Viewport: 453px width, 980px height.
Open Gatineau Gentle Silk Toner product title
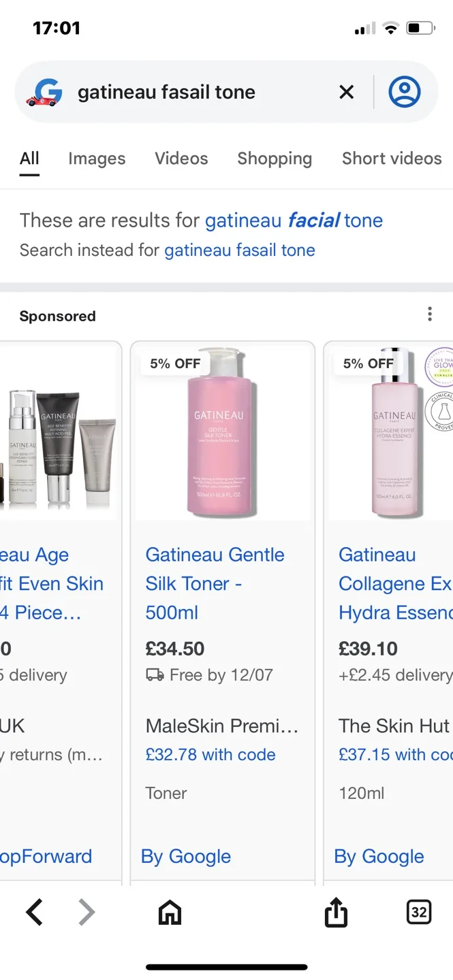pyautogui.click(x=215, y=583)
